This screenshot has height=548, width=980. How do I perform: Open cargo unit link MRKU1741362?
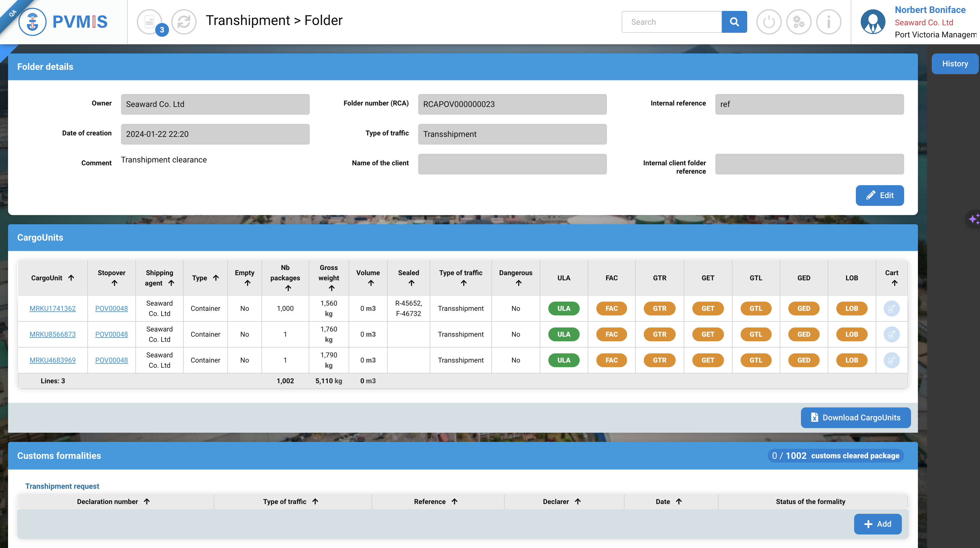coord(53,308)
